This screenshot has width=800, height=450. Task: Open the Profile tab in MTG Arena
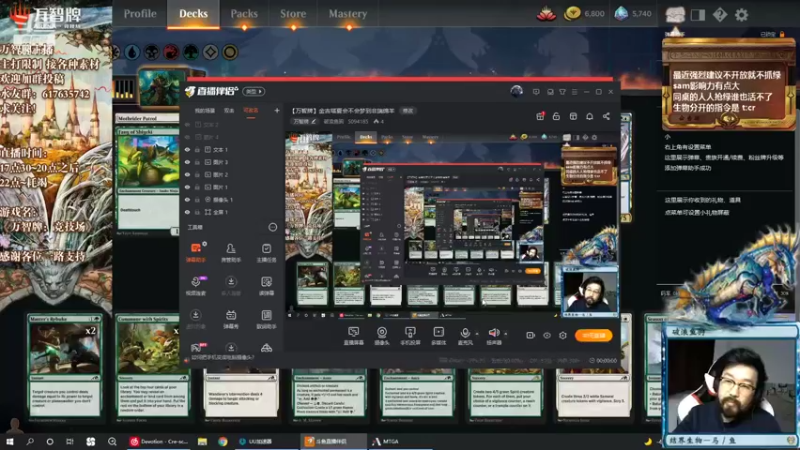pyautogui.click(x=140, y=14)
